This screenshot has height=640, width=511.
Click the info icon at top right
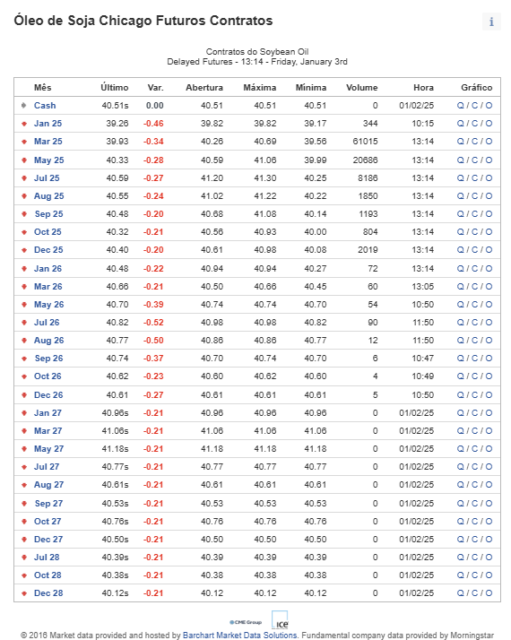pos(491,22)
